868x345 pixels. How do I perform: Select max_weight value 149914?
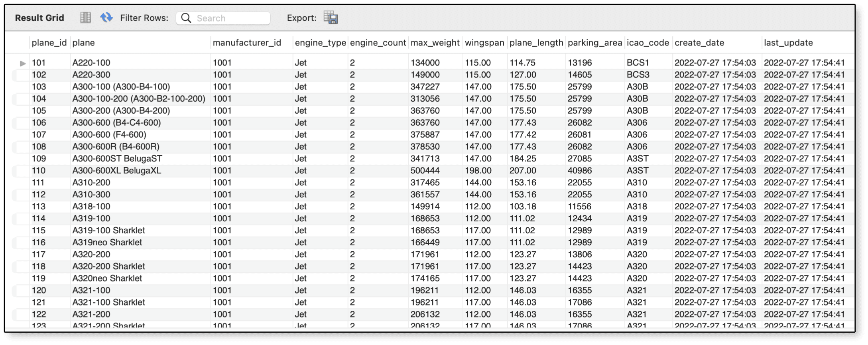click(x=425, y=206)
